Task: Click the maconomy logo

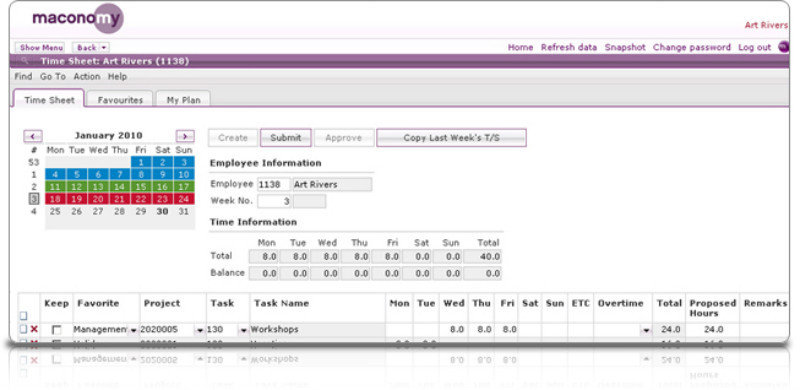Action: pyautogui.click(x=78, y=18)
